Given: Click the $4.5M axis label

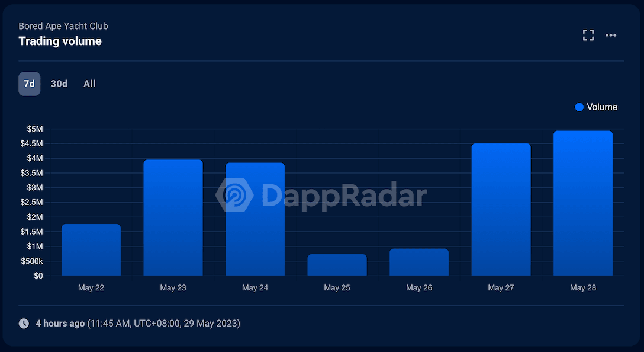Looking at the screenshot, I should [x=31, y=143].
